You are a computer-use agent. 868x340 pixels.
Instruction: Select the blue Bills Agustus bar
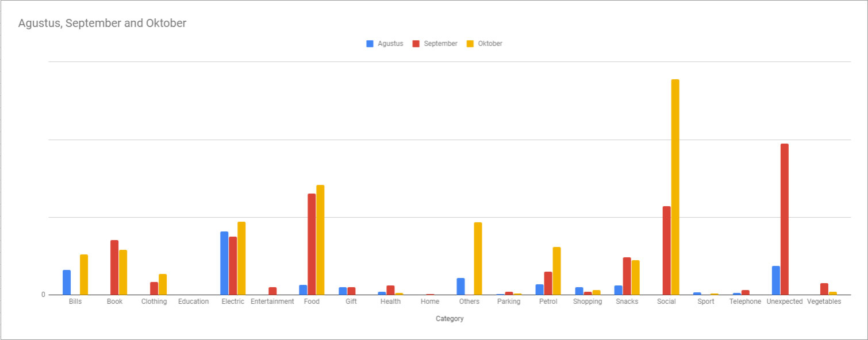click(x=67, y=282)
